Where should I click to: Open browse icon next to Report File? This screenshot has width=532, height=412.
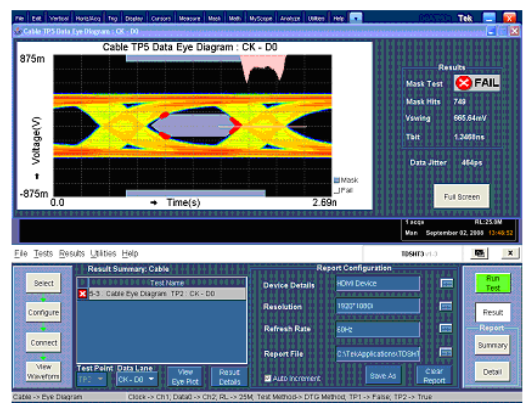pos(446,352)
